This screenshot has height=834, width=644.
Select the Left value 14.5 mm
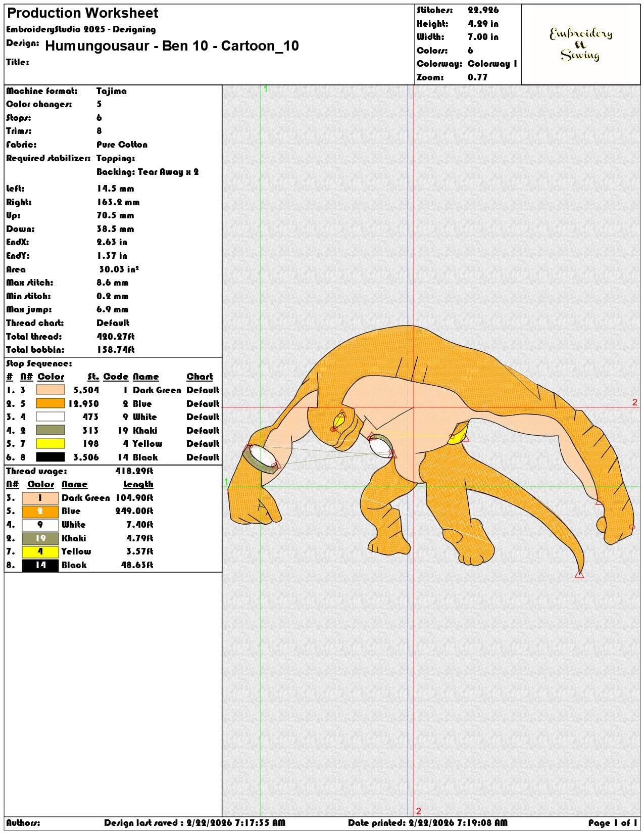115,189
